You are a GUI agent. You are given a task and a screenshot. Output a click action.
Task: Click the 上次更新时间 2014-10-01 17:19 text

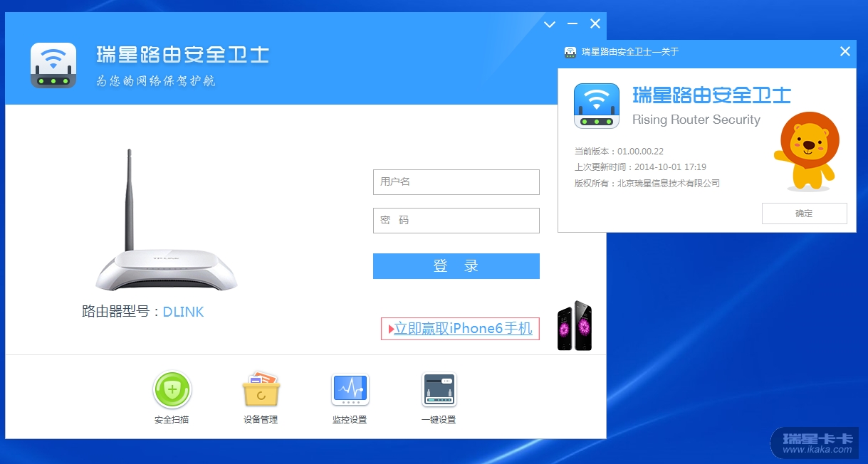tap(641, 167)
